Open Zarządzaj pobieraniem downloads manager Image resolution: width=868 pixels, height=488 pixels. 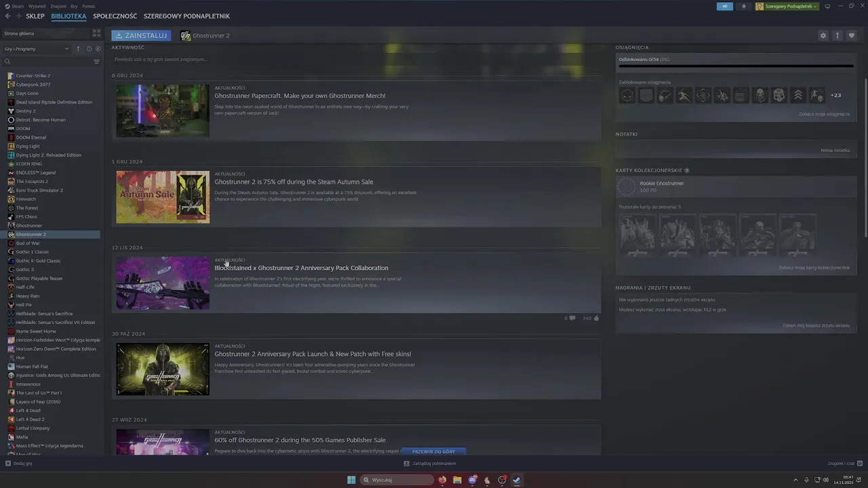tap(430, 464)
